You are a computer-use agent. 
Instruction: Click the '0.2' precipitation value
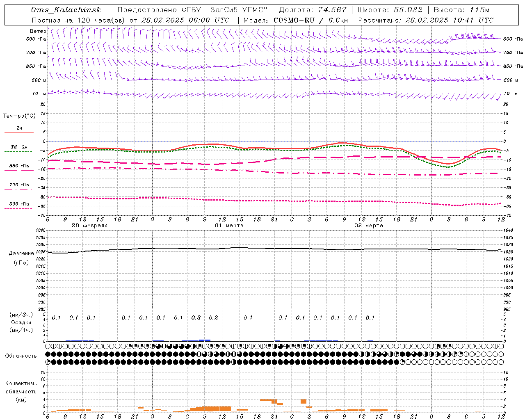(x=213, y=317)
